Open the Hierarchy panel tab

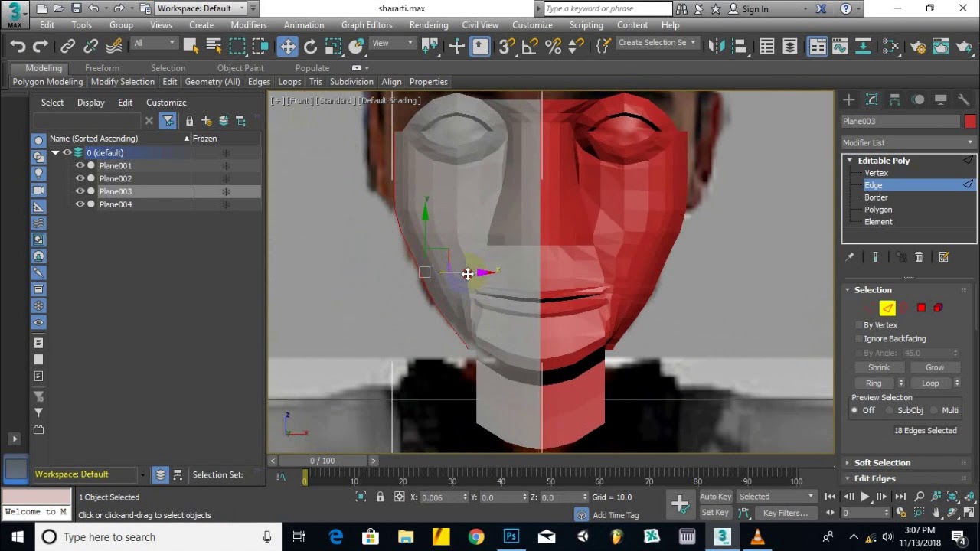pyautogui.click(x=895, y=100)
